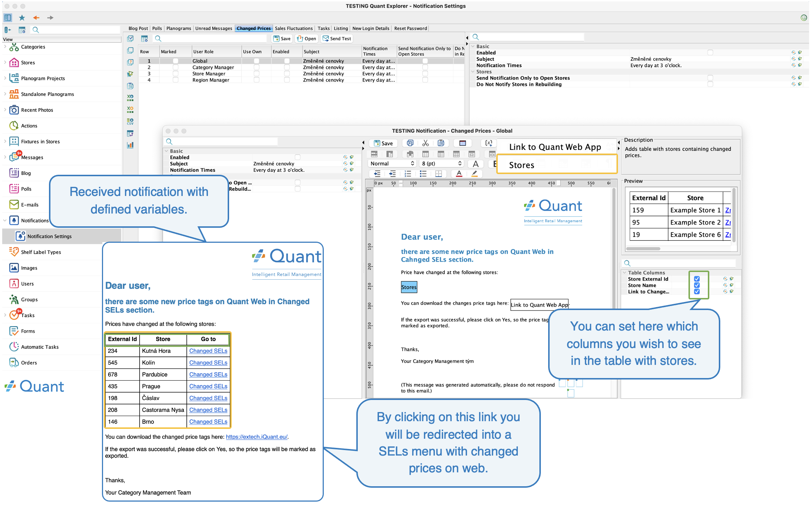Click the select-all icon in vertical toolbar

(130, 38)
